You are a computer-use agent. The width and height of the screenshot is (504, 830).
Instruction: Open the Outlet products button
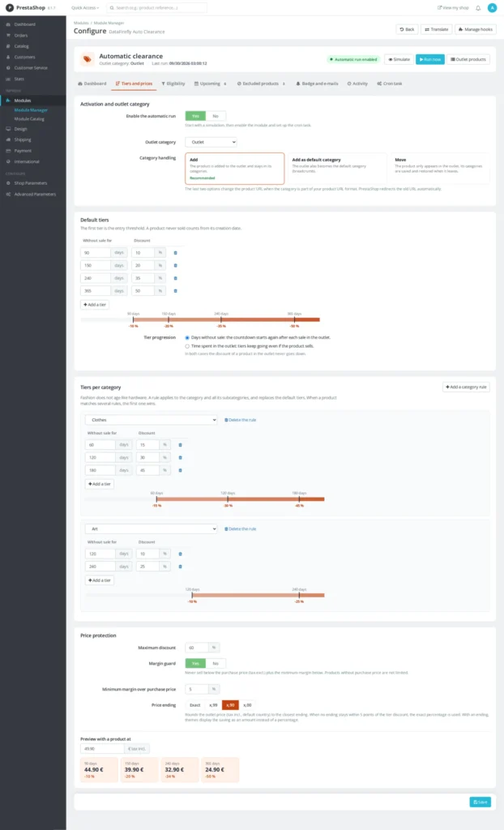(468, 59)
